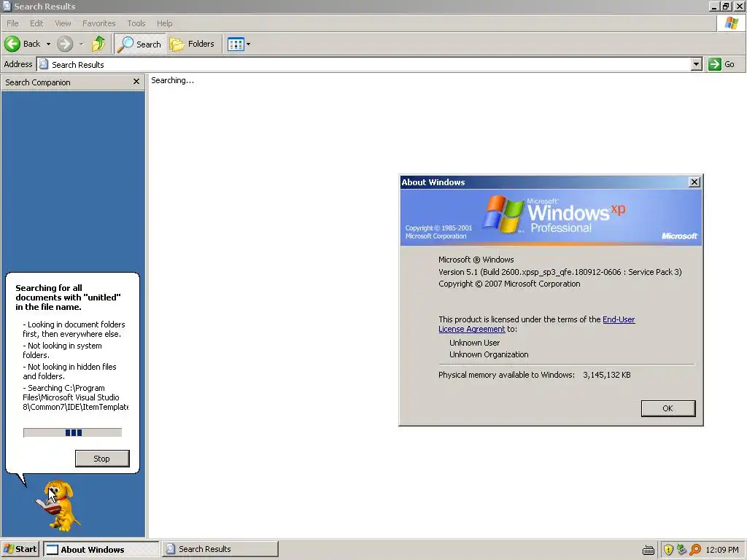Close the Search Companion pane

[136, 82]
